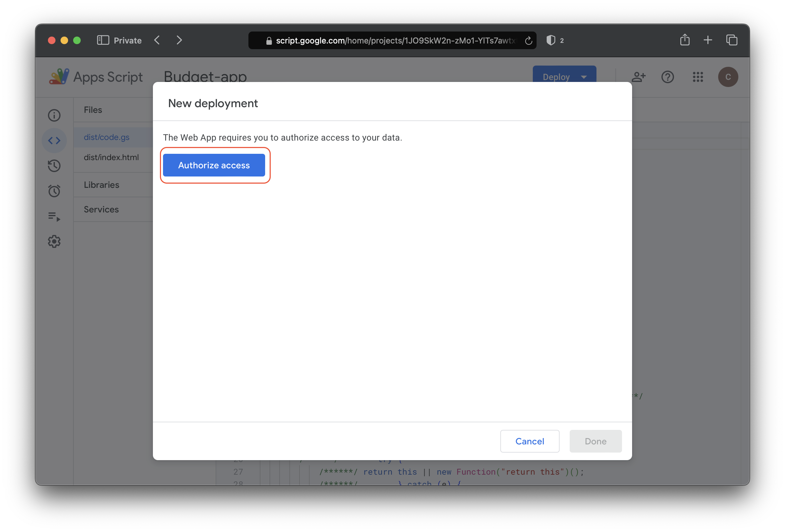The width and height of the screenshot is (785, 532).
Task: Expand the Libraries section
Action: [101, 185]
